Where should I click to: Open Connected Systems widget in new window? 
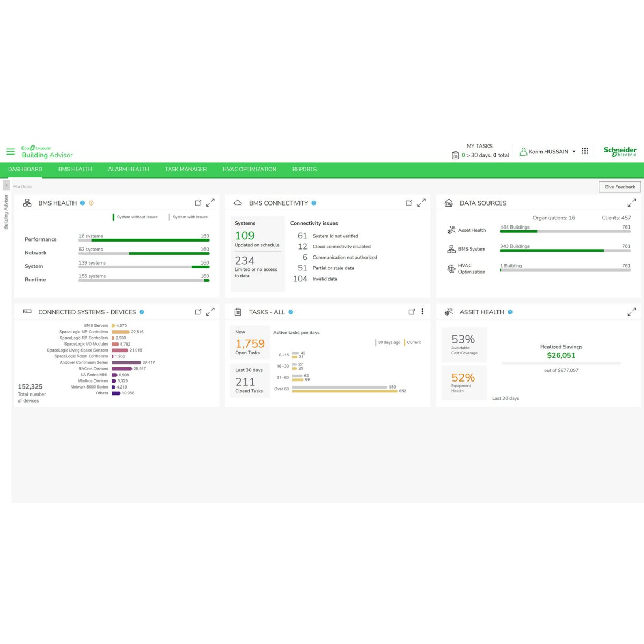pos(198,311)
